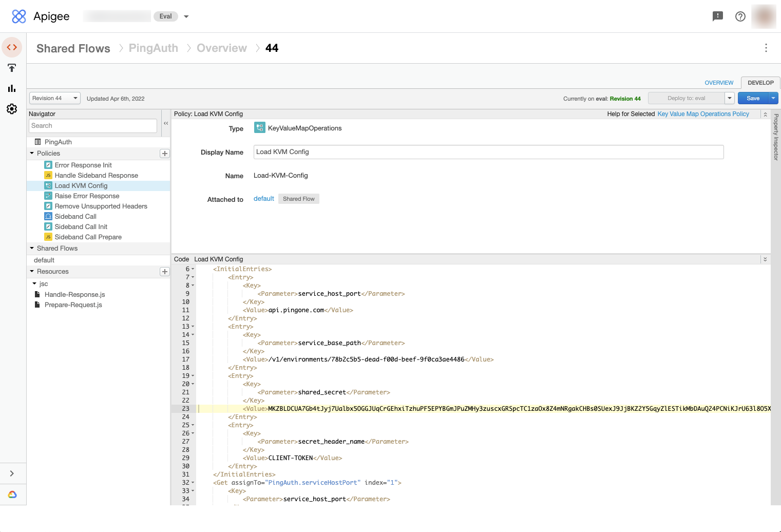This screenshot has height=532, width=781.
Task: Select Remove Unsupported Headers policy
Action: coord(101,206)
